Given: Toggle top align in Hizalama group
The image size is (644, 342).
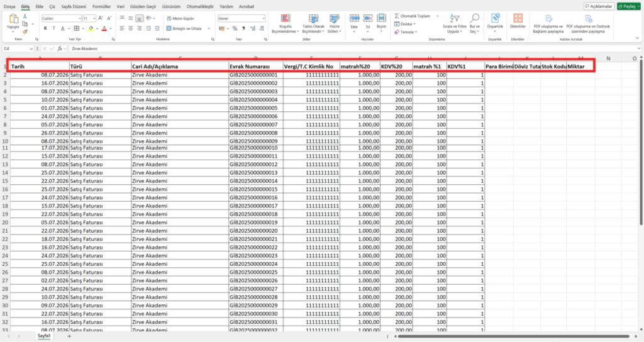Looking at the screenshot, I should (122, 18).
